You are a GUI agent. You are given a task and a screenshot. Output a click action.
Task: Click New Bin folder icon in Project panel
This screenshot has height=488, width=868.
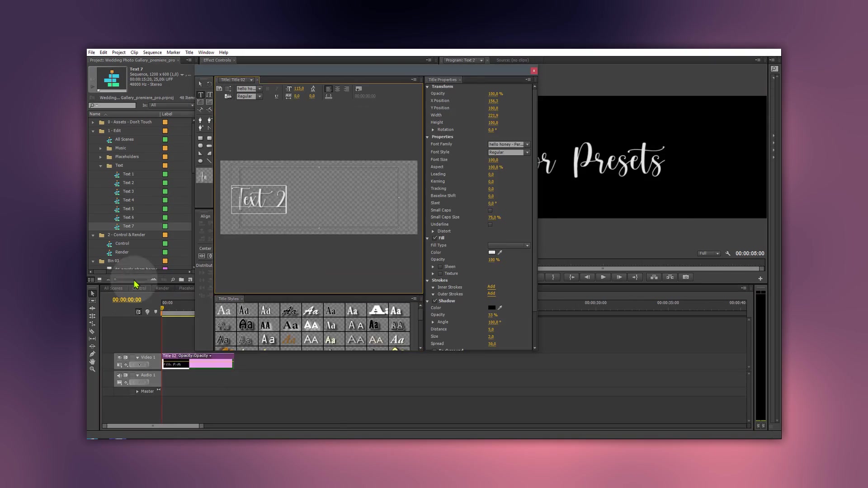tap(181, 280)
